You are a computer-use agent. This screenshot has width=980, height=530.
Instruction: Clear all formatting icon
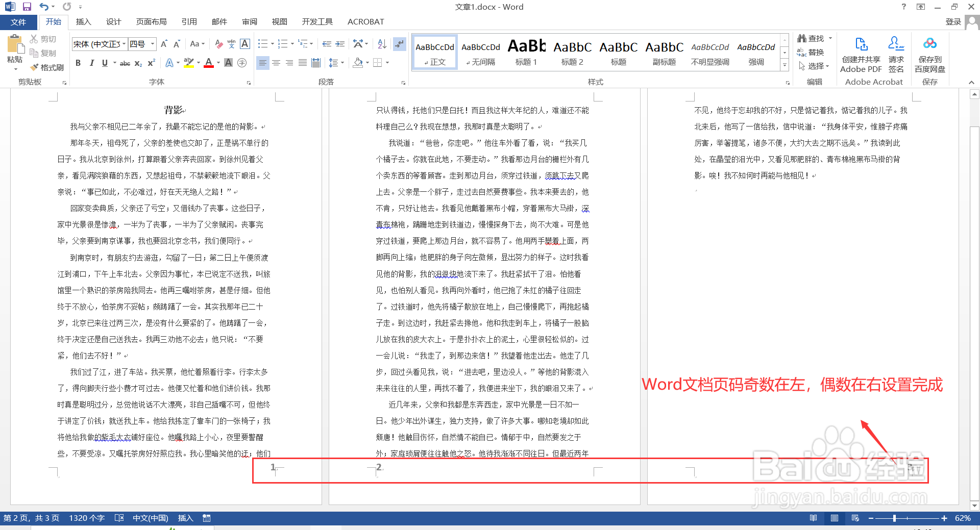(218, 44)
